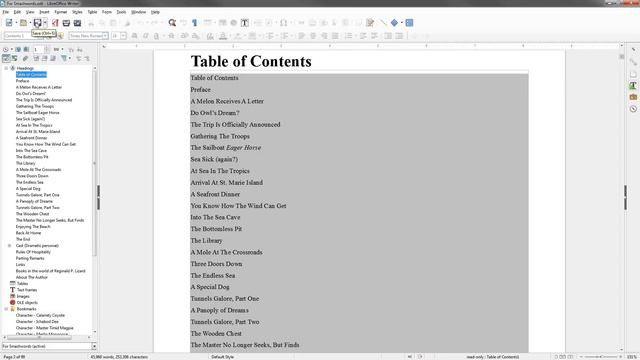This screenshot has width=640, height=360.
Task: Click 'Into The Sea Cave' contents entry
Action: coord(215,218)
